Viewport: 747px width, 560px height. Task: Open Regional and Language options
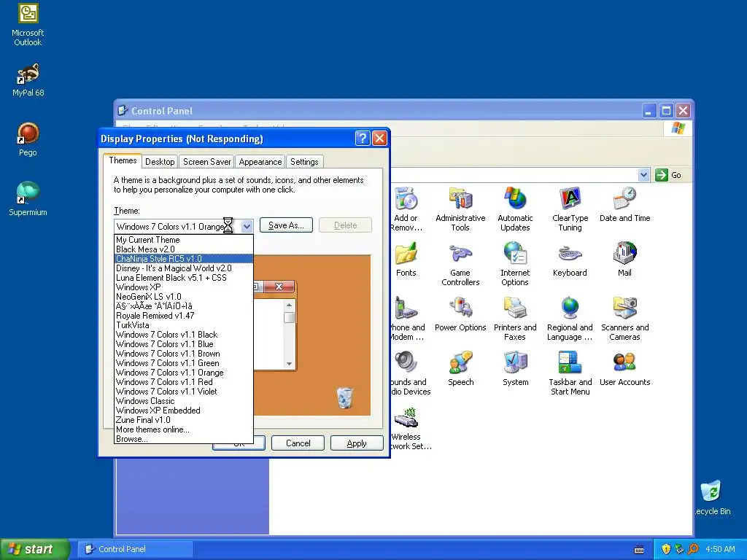[x=570, y=319]
